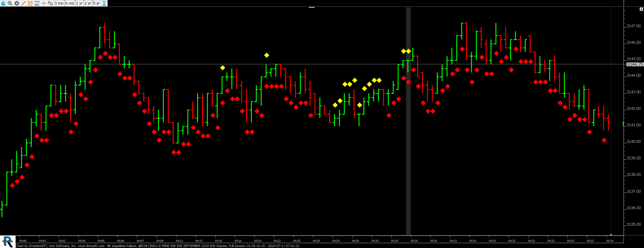The height and width of the screenshot is (248, 644).
Task: Add indicator using the sine wave icon
Action: point(50,3)
